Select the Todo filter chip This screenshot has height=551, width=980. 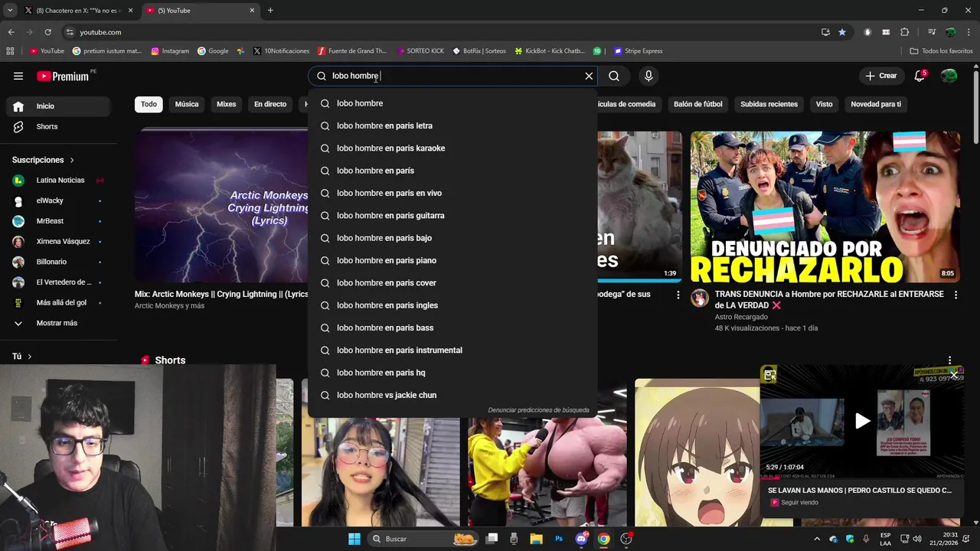coord(149,104)
